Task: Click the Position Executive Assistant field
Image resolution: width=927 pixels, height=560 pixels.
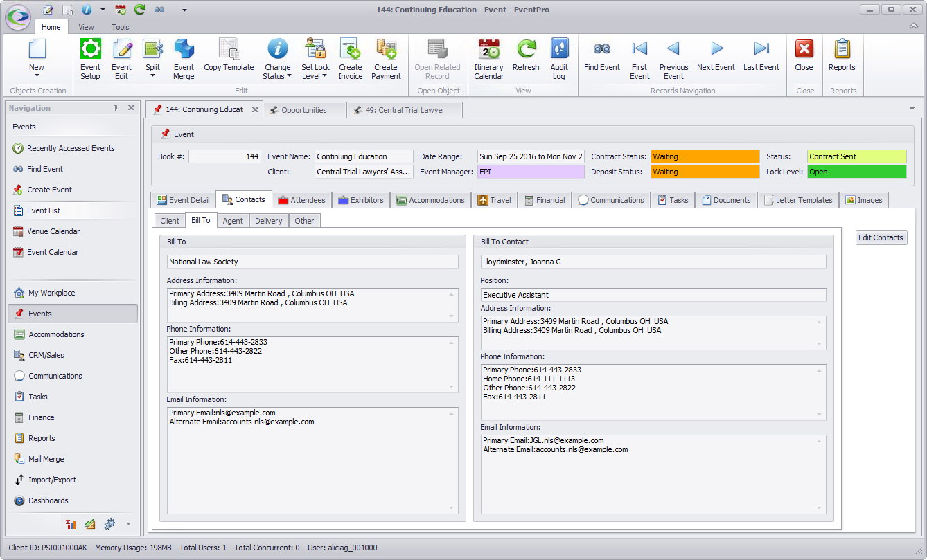Action: click(x=653, y=295)
